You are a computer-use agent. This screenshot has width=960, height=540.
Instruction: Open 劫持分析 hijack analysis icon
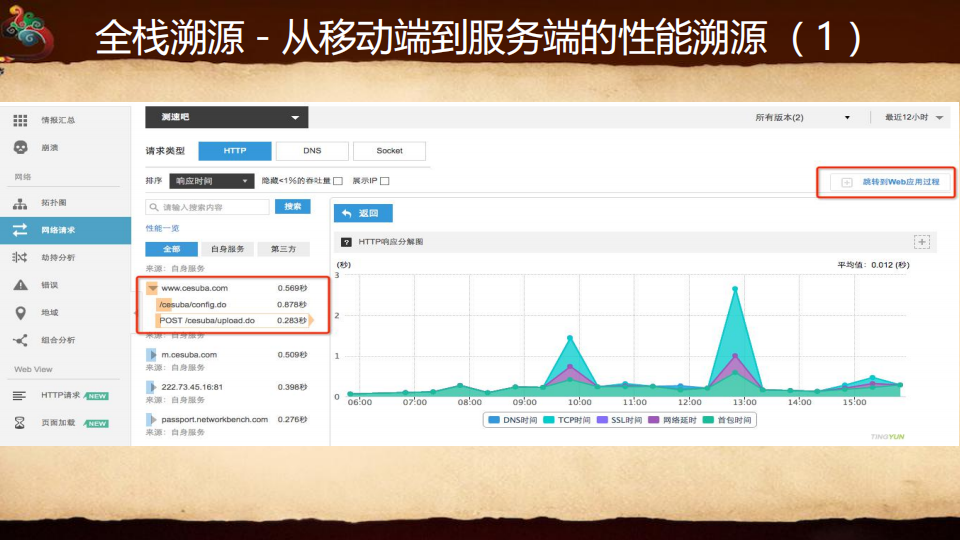pos(20,257)
